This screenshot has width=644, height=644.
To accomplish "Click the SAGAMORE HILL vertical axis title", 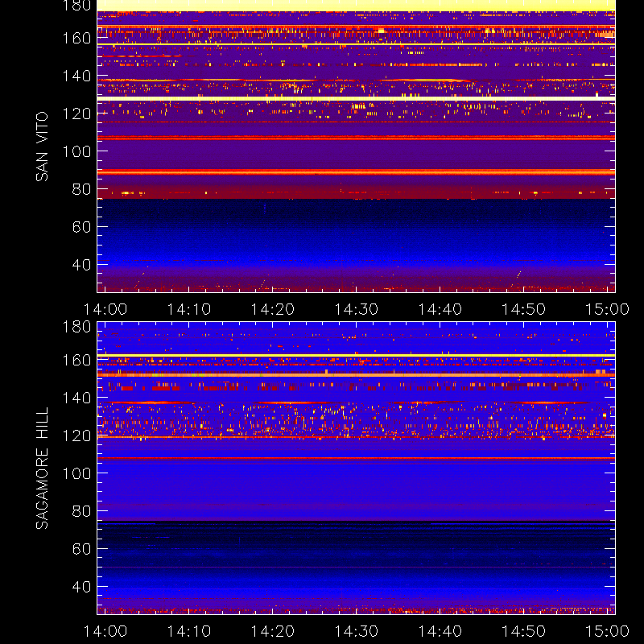I will click(42, 469).
